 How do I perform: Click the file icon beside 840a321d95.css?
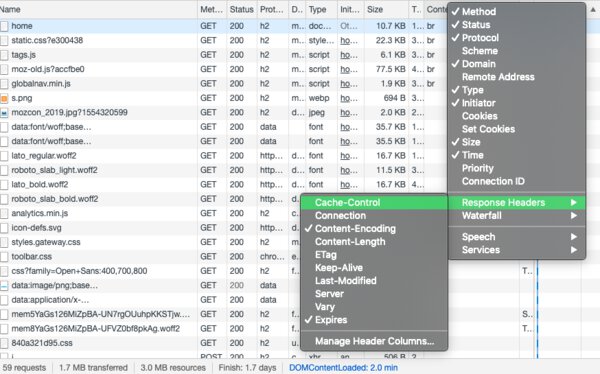click(4, 343)
